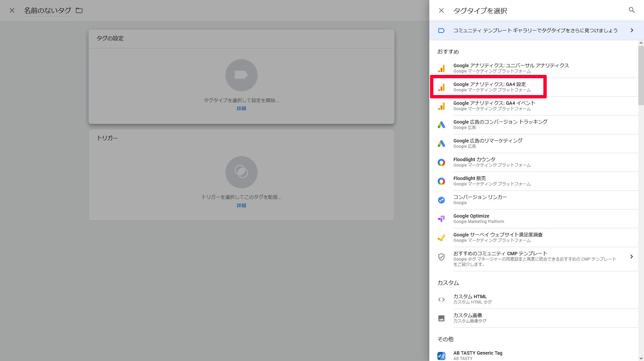Choose Google 広告のリマーケティング tag type

(x=534, y=144)
